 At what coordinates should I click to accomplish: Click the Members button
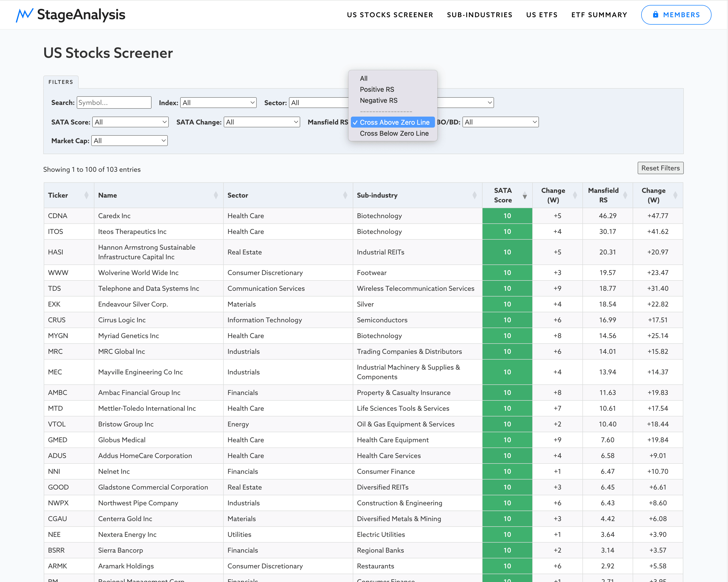tap(676, 15)
